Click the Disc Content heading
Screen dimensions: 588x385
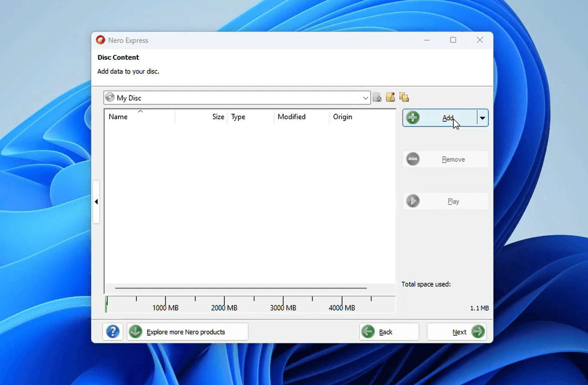[118, 57]
